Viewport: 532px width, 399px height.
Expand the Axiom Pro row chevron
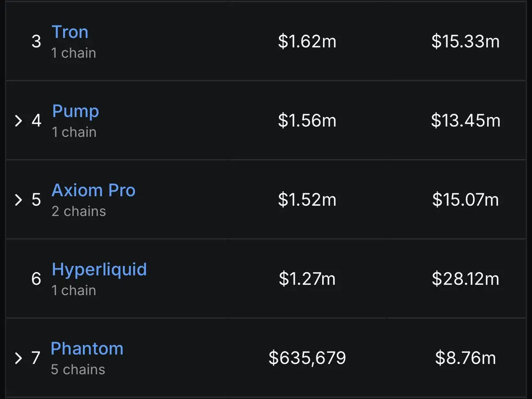(19, 199)
